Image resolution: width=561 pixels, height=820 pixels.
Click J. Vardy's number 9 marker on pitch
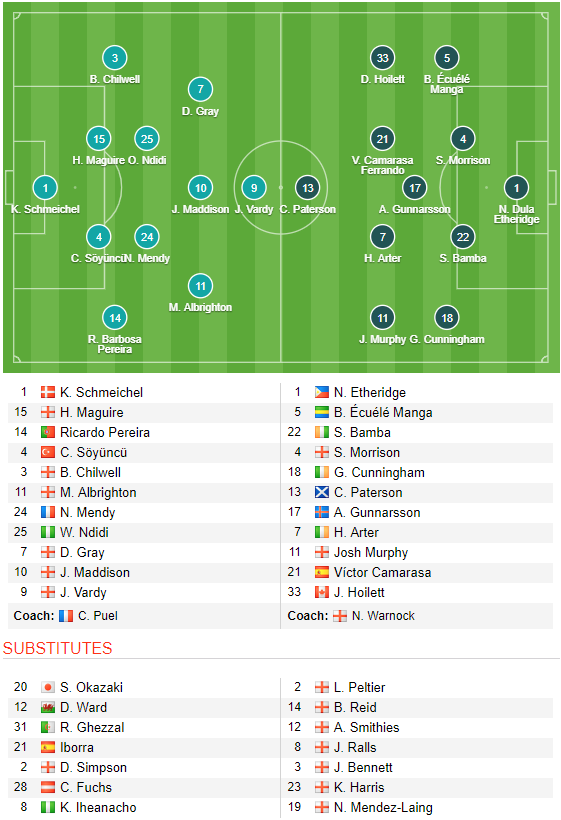pos(254,188)
